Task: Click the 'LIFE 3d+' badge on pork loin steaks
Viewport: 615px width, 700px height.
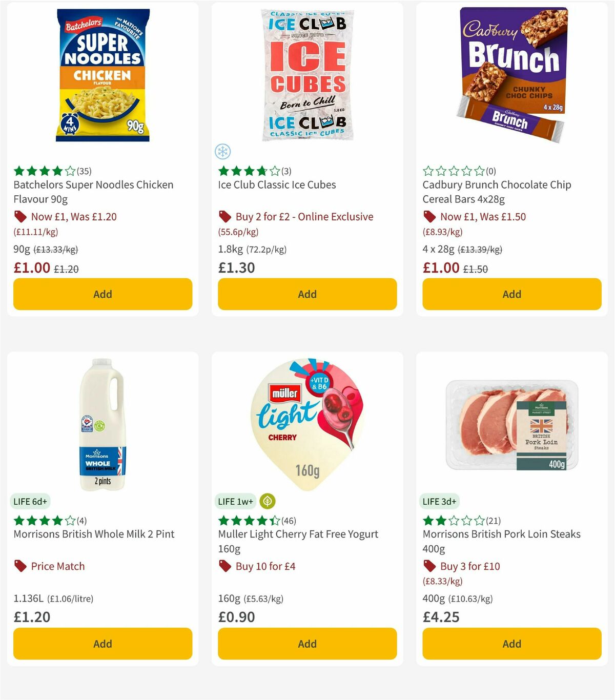Action: coord(439,501)
